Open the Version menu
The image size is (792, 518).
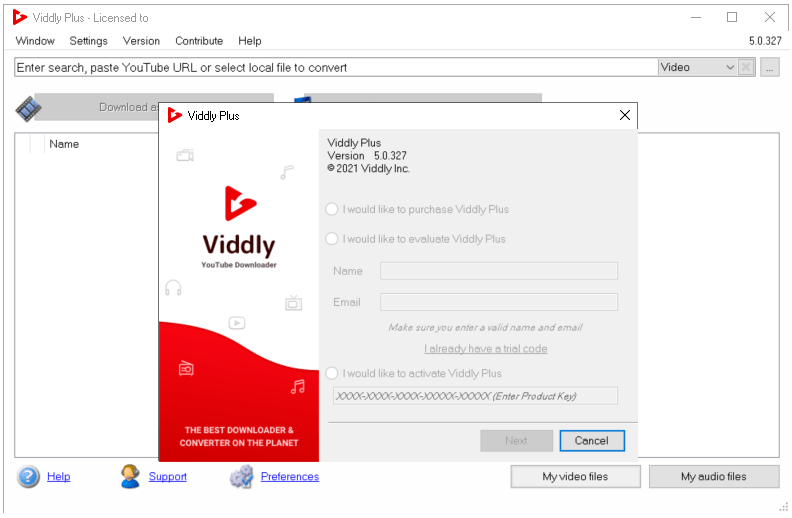(141, 41)
